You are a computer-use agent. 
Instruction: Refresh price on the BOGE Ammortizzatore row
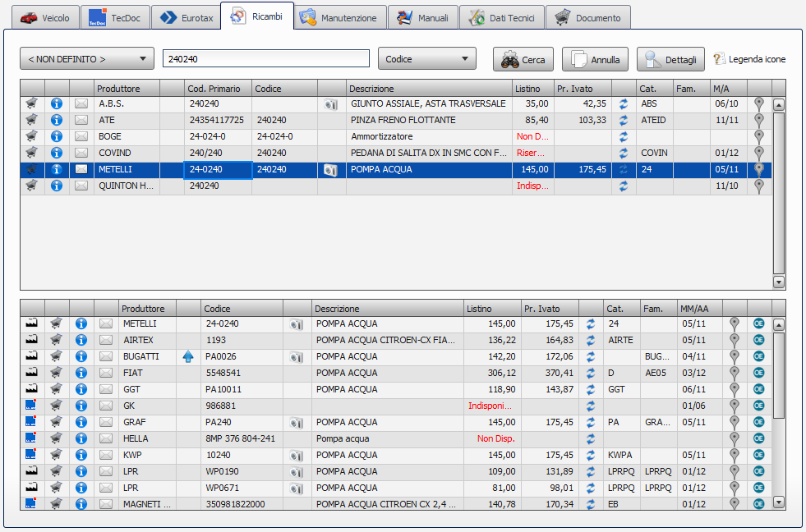pos(624,136)
